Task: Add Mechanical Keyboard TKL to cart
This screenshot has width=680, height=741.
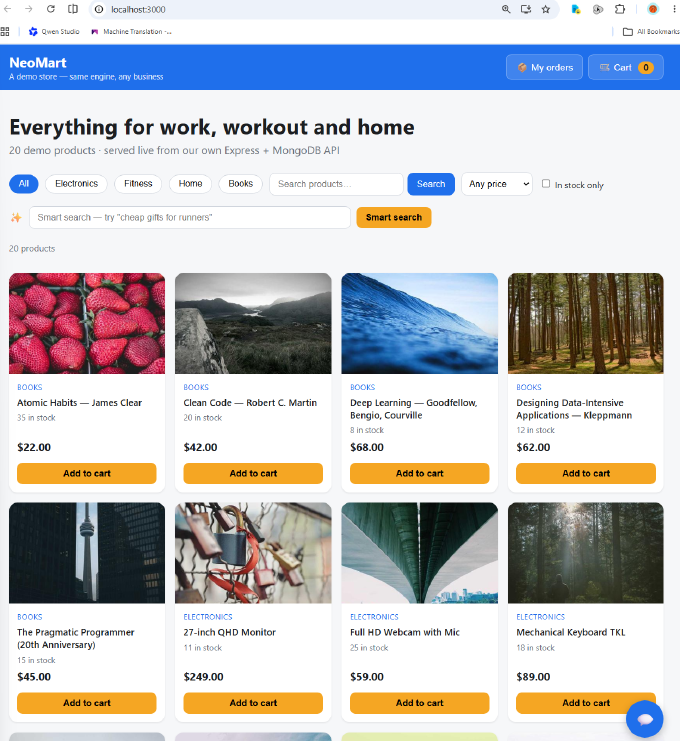Action: click(x=586, y=703)
